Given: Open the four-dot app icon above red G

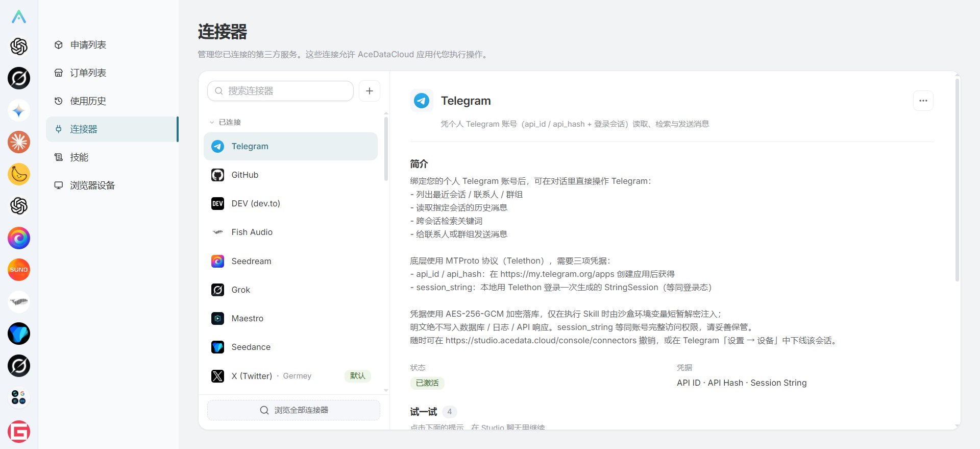Looking at the screenshot, I should [19, 397].
